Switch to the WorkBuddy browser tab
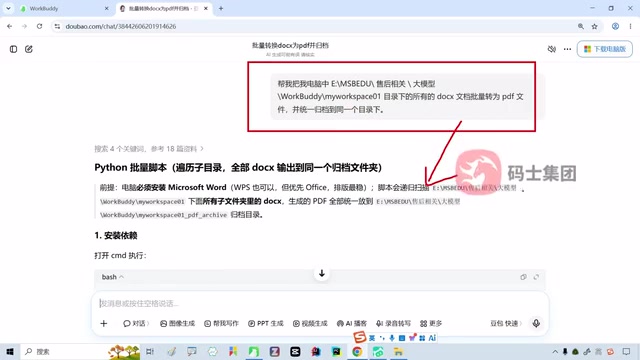 pos(61,8)
